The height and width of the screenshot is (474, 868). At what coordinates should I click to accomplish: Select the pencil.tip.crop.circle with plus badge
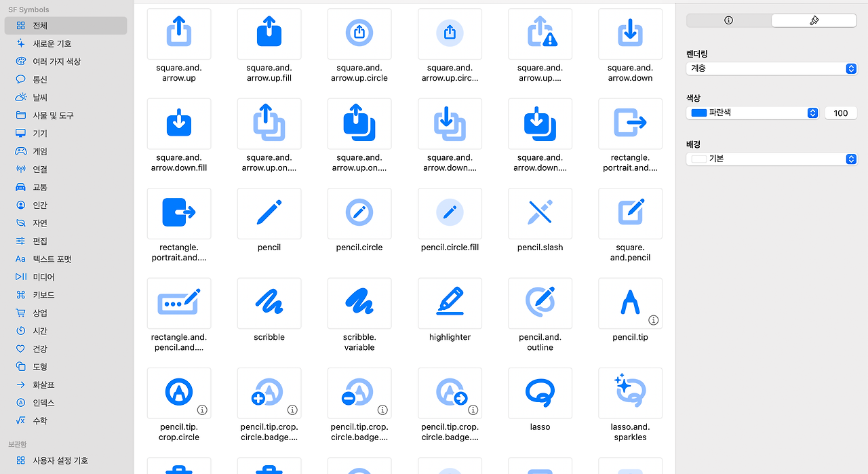coord(269,393)
